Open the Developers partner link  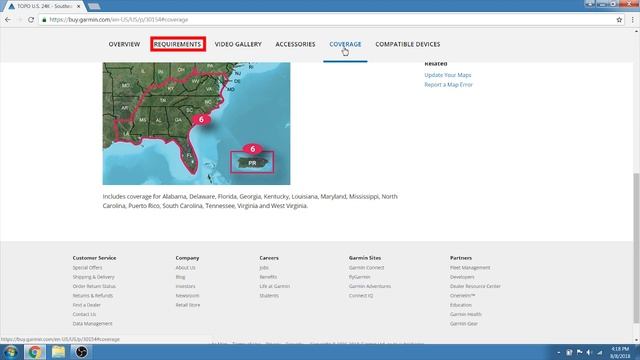tap(462, 277)
